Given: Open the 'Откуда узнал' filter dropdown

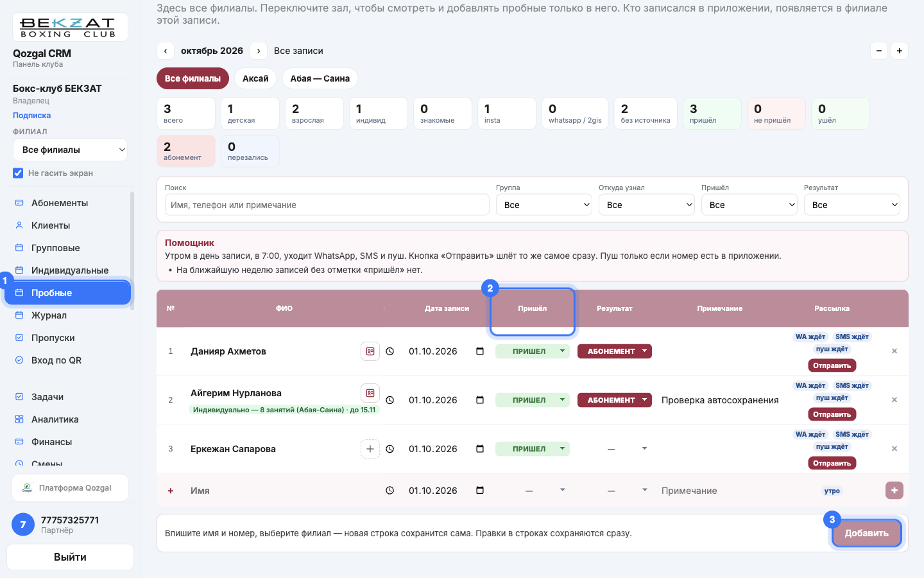Looking at the screenshot, I should click(x=647, y=205).
